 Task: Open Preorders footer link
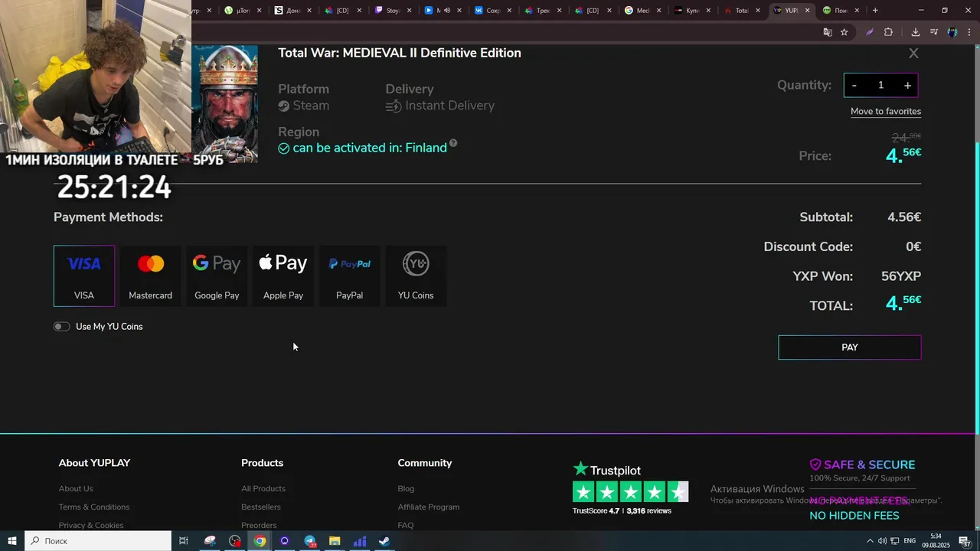pos(259,526)
